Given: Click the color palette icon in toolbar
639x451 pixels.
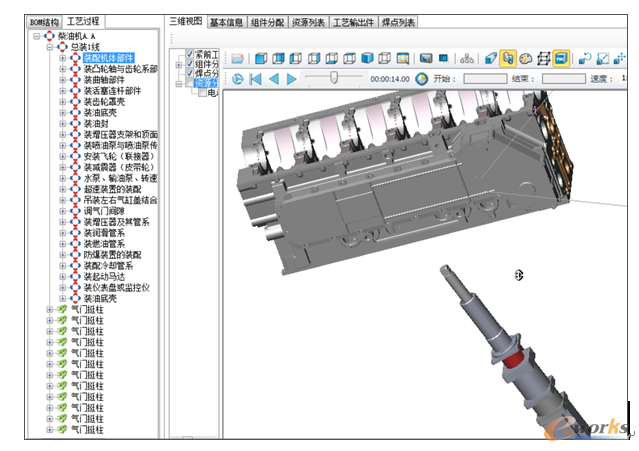Looking at the screenshot, I should [x=526, y=59].
